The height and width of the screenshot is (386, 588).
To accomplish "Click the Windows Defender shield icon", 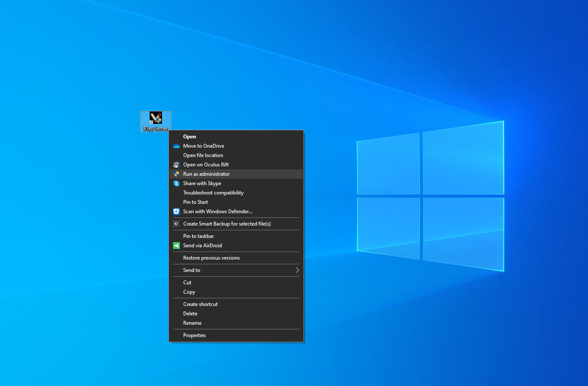I will click(x=176, y=212).
